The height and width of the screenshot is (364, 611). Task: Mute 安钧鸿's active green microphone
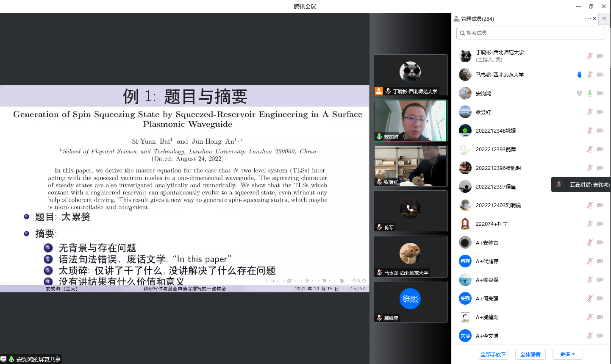pos(589,93)
